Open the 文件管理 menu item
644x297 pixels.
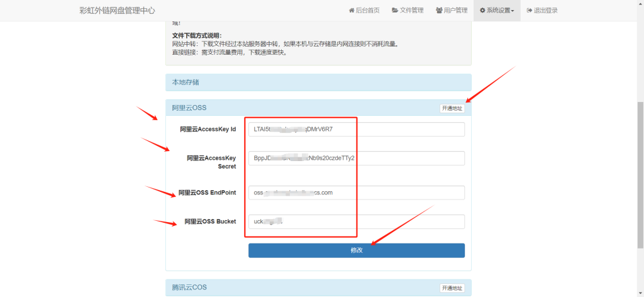[x=408, y=10]
